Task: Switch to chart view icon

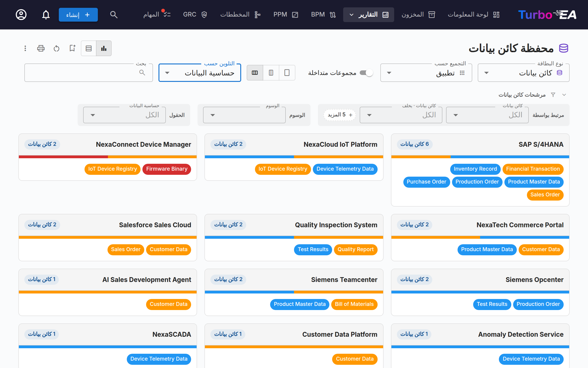Action: pyautogui.click(x=104, y=48)
